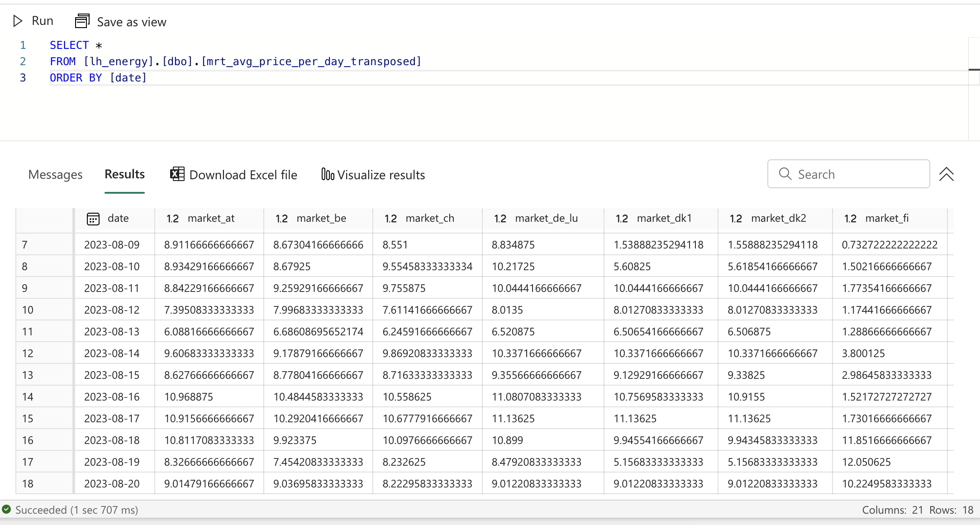Select row 10 by clicking its row number
This screenshot has width=980, height=525.
coord(28,310)
